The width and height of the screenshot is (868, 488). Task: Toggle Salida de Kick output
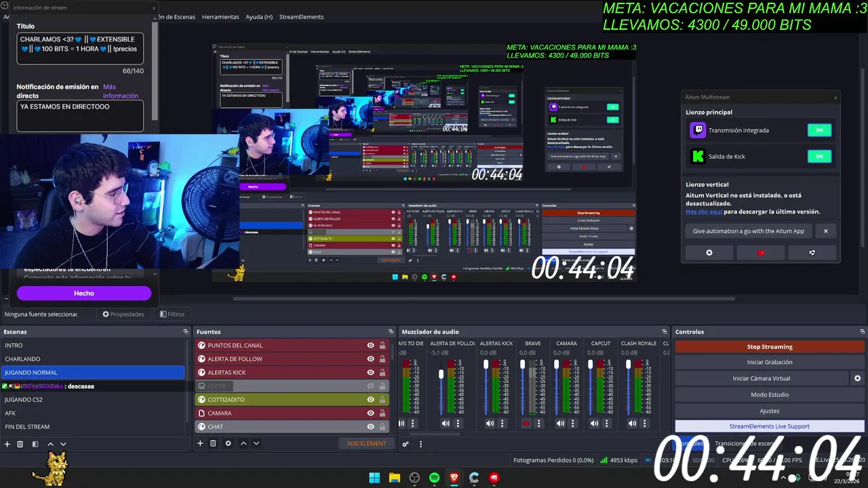[819, 157]
